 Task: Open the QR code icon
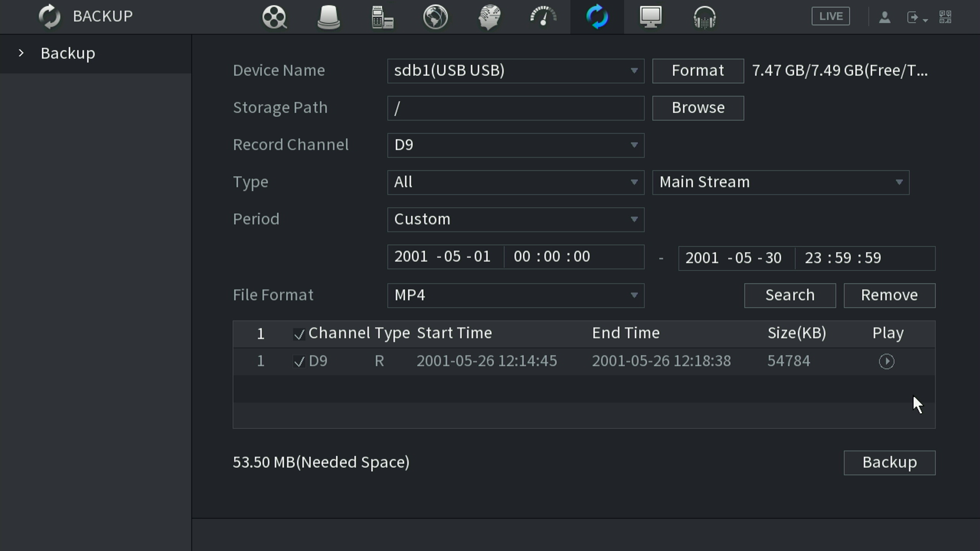[945, 17]
